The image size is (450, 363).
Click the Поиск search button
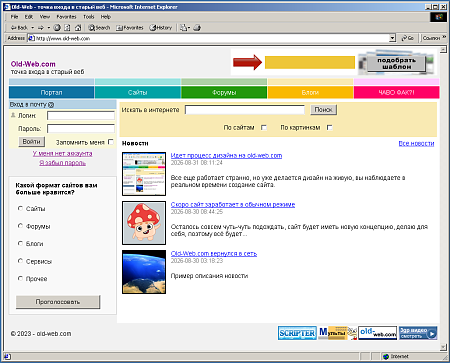pos(323,110)
